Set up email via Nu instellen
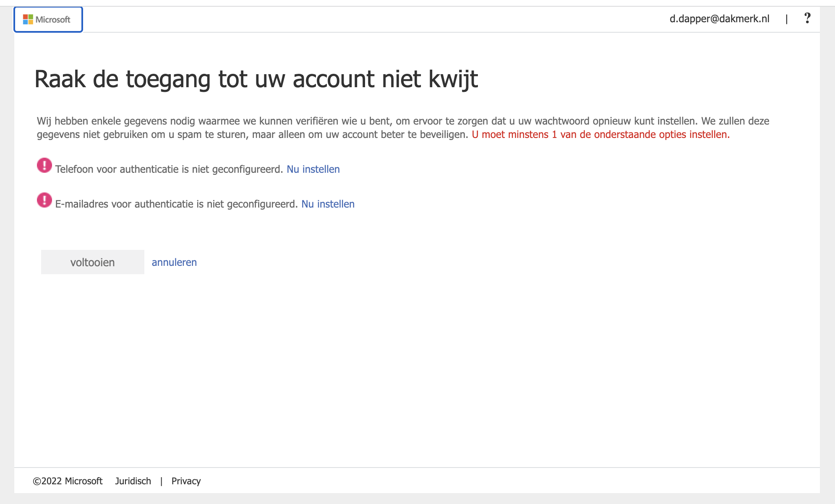Screen dimensions: 835x504 tap(328, 204)
